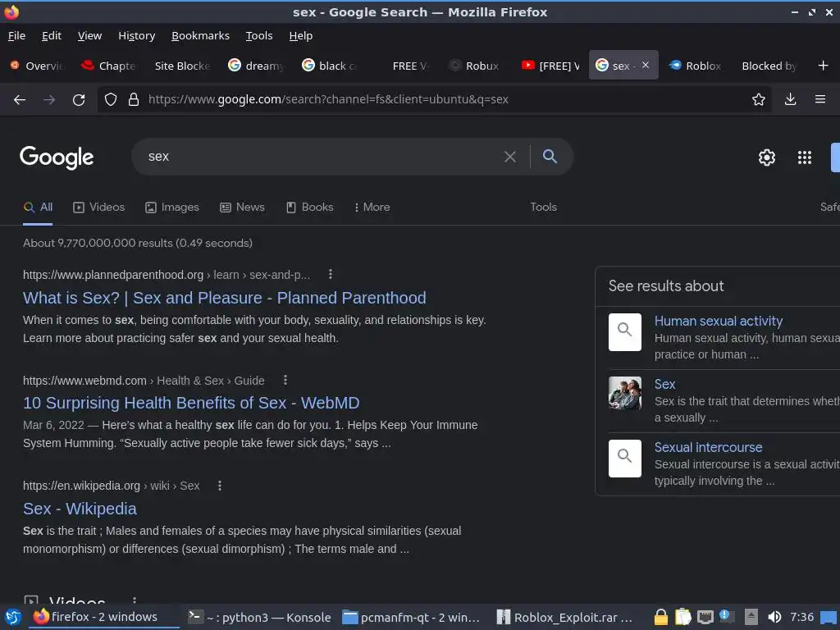Viewport: 840px width, 630px height.
Task: Open the Firefox hamburger application menu
Action: pos(819,99)
